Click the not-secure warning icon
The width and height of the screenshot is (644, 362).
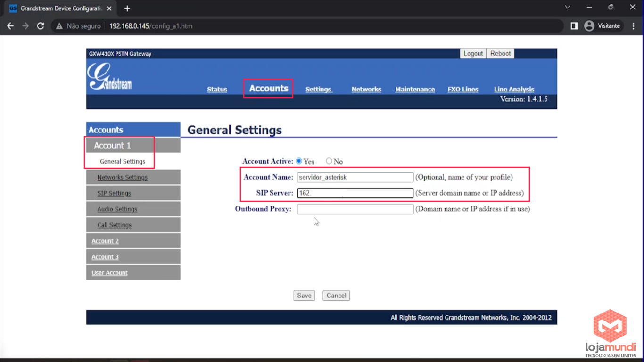(x=59, y=26)
